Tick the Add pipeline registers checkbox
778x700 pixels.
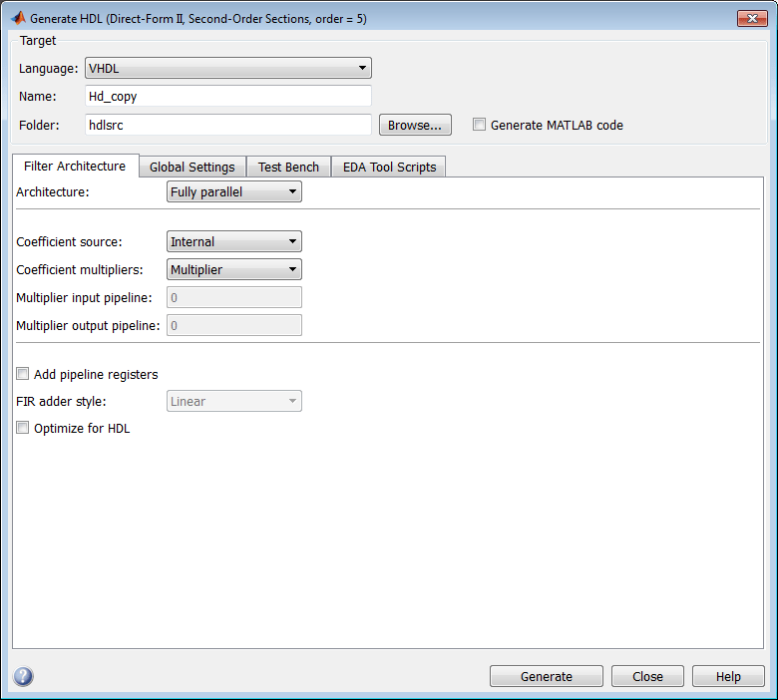22,374
